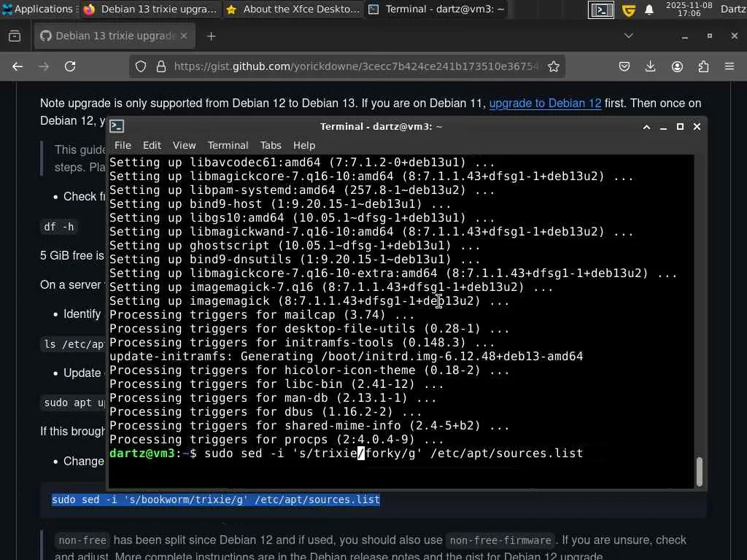
Task: Close the Debian 13 trixie upgrade browser tab
Action: click(184, 36)
